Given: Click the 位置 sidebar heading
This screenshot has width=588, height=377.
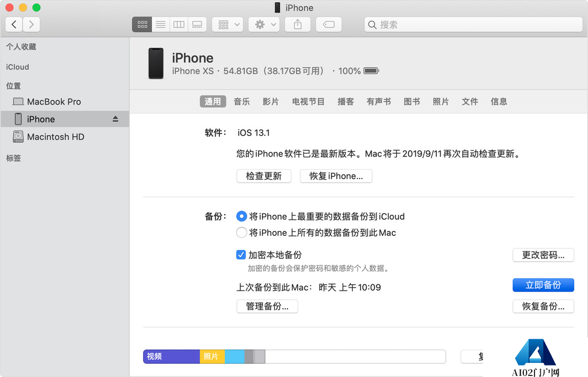Looking at the screenshot, I should coord(14,86).
